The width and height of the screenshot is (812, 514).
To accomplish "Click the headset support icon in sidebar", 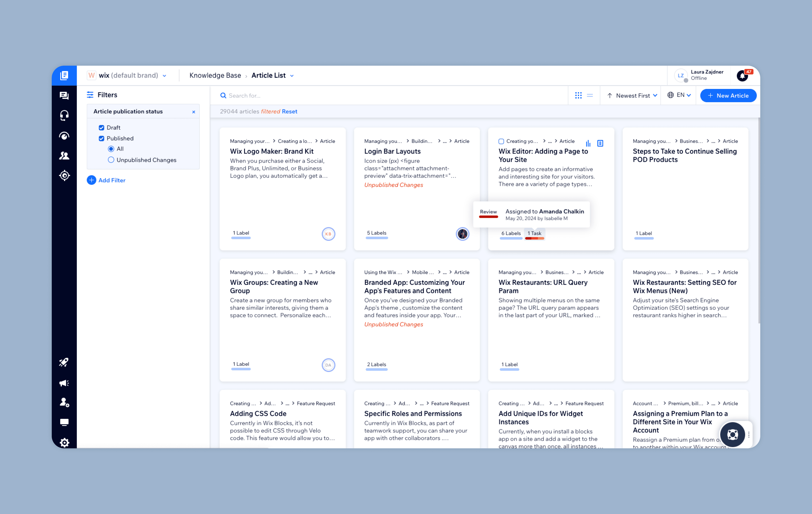I will (x=64, y=116).
